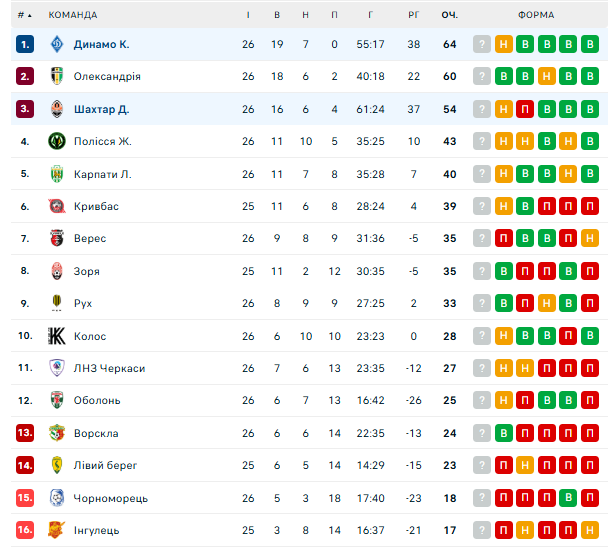Click the КОМАНДА column header

click(73, 15)
